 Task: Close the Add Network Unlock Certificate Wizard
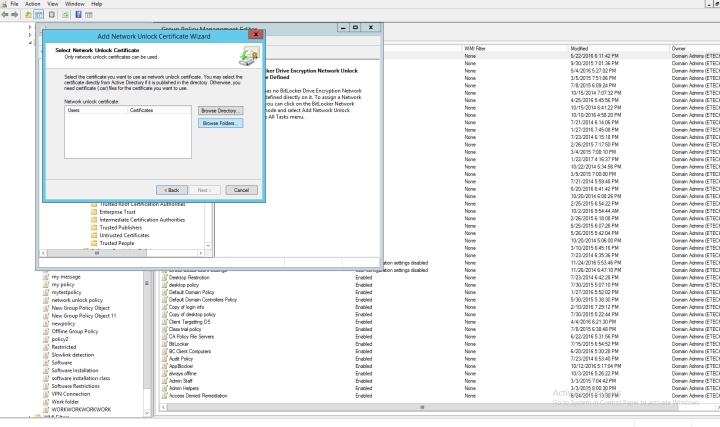[256, 34]
